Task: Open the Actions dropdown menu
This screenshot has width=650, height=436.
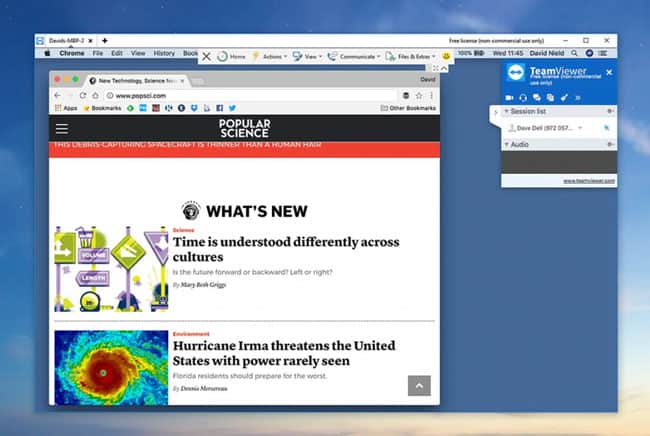Action: tap(270, 57)
